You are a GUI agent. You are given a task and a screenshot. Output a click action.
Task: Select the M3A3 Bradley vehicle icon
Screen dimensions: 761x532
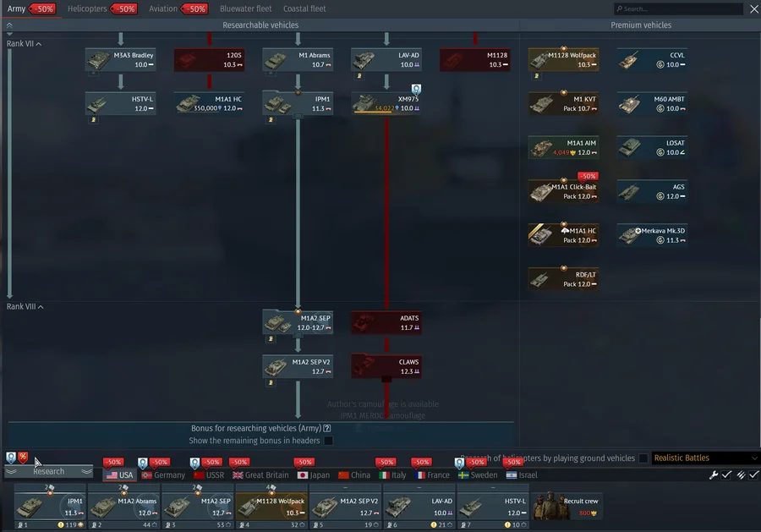[x=121, y=59]
